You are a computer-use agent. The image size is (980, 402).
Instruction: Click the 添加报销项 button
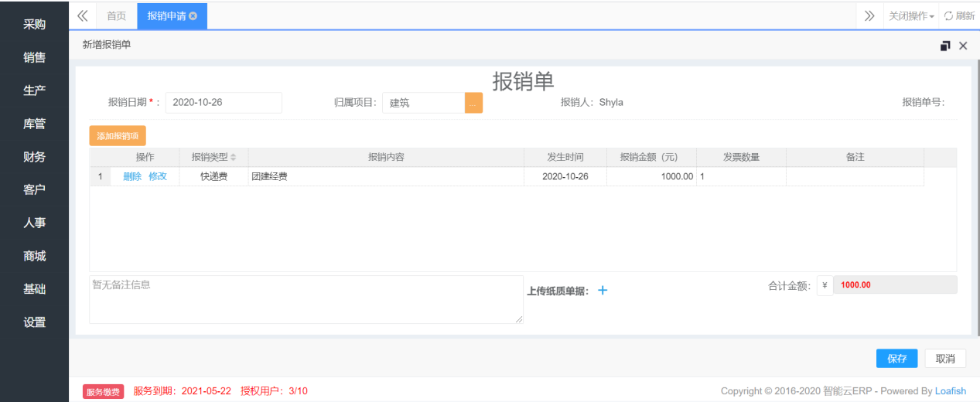click(118, 136)
